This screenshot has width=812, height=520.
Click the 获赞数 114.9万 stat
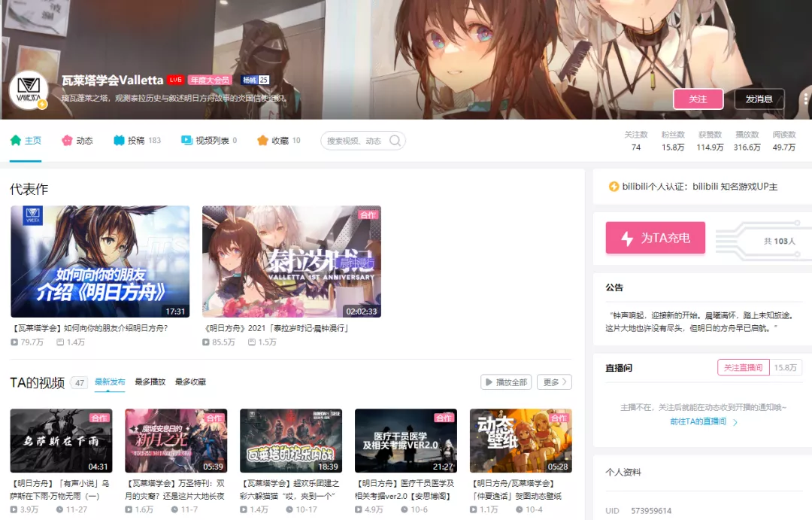(x=710, y=141)
